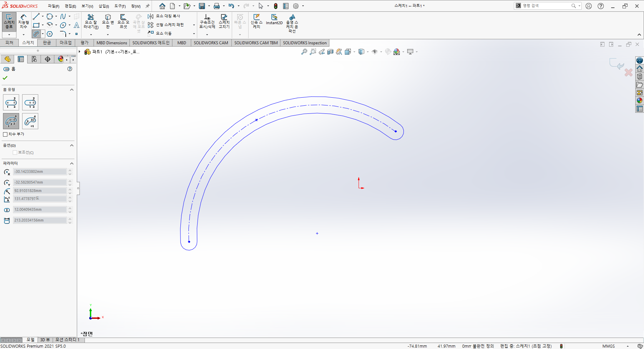Collapse the 홈 유형 section
This screenshot has height=349, width=644.
(x=72, y=90)
